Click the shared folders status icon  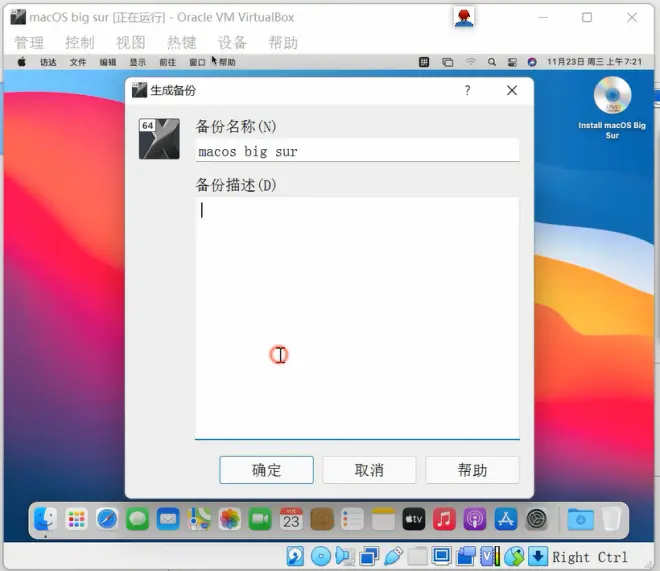[x=417, y=556]
